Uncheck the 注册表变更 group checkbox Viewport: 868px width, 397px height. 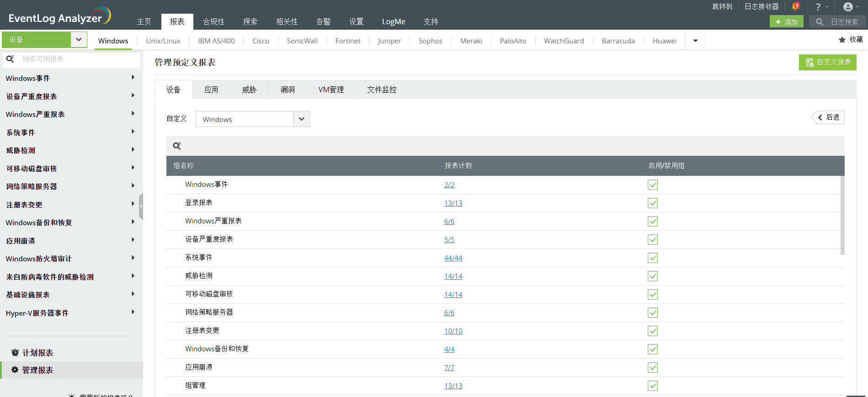[653, 331]
